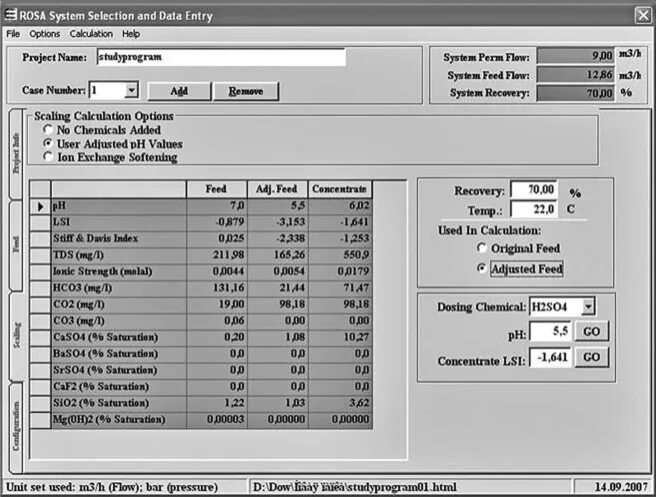Viewport: 656px width, 497px height.
Task: Click the pH row selector arrow
Action: click(41, 206)
